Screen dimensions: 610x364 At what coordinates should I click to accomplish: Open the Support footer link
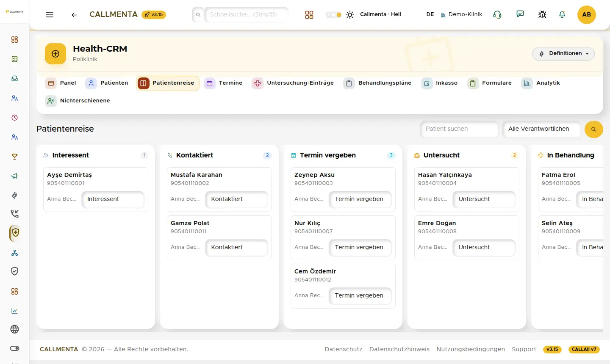pos(524,350)
